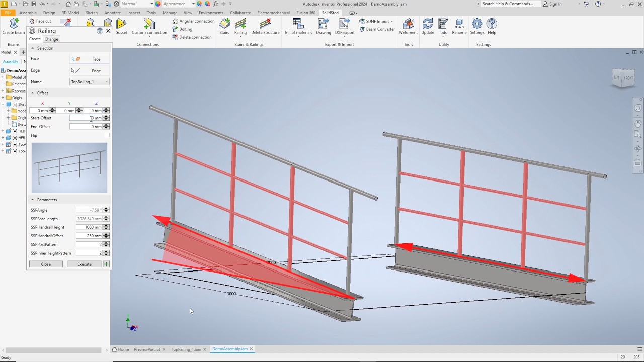The image size is (644, 362).
Task: Open the PreviewPart.ipt document tab
Action: pyautogui.click(x=147, y=349)
